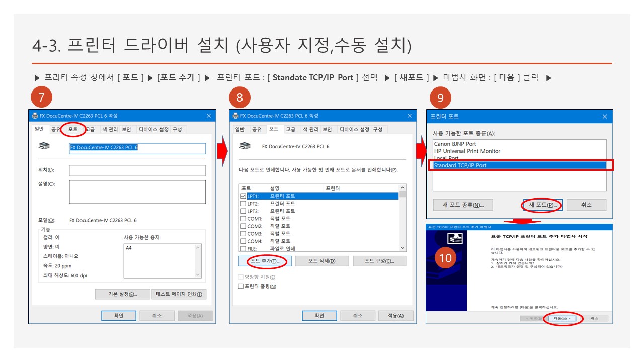This screenshot has width=644, height=362.
Task: Click the printer icon in the first dialog
Action: pos(44,146)
